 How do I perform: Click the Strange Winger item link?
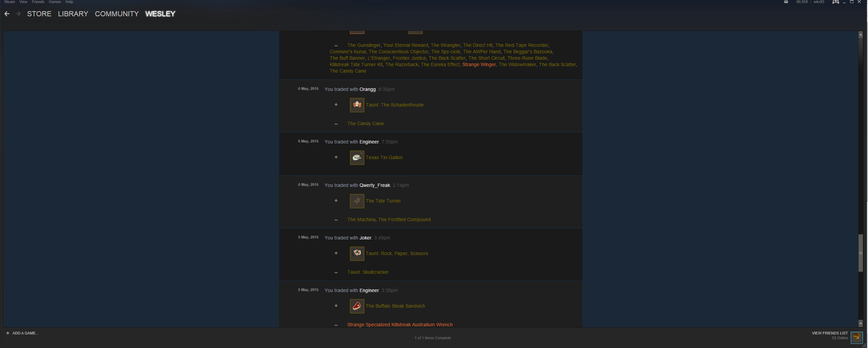pyautogui.click(x=479, y=64)
